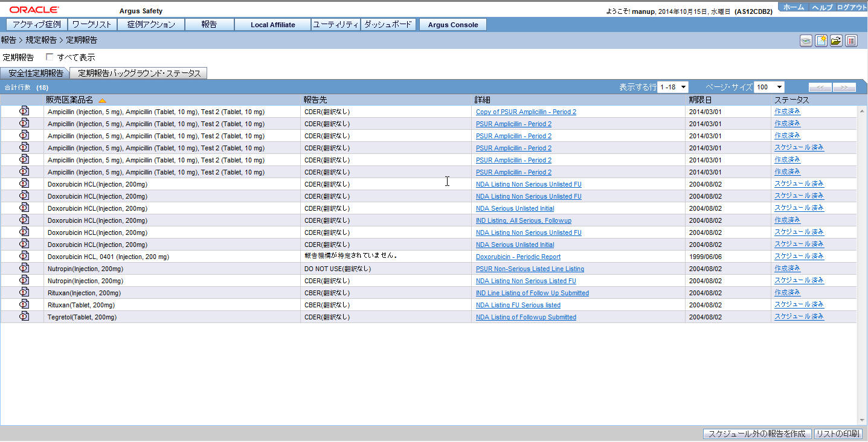Click the sort arrow on 販売医薬品名 column
This screenshot has height=442, width=868.
click(101, 100)
